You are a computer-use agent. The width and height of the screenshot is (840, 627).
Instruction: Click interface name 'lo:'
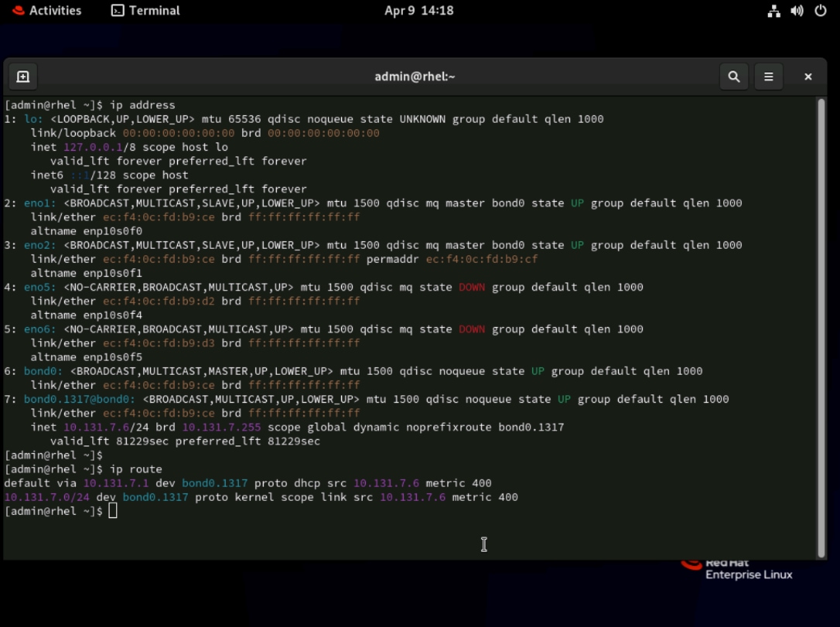click(33, 119)
